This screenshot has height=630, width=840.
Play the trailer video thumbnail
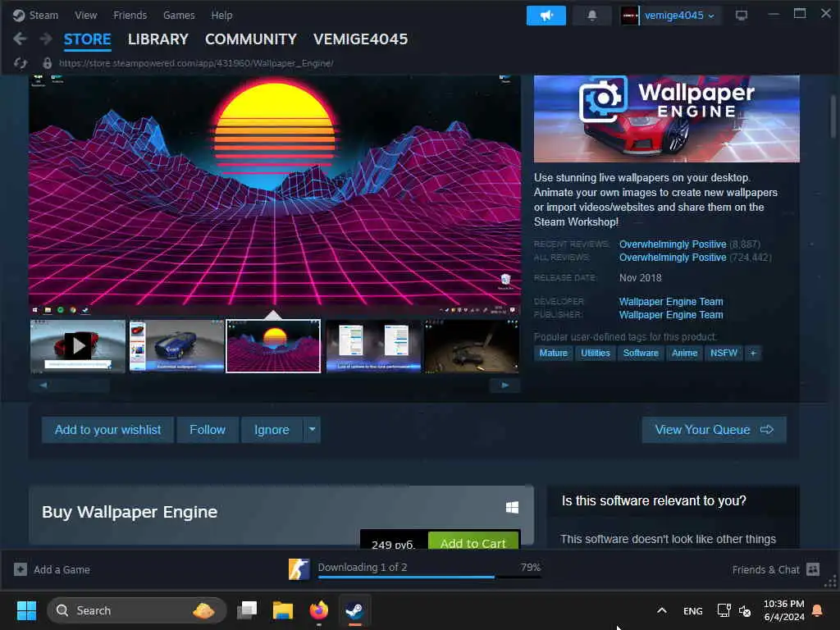pos(78,346)
